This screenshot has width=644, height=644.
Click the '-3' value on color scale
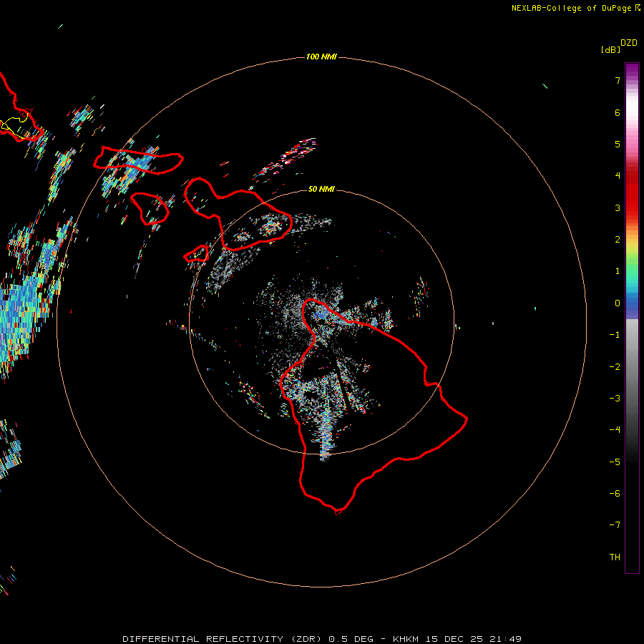(615, 399)
